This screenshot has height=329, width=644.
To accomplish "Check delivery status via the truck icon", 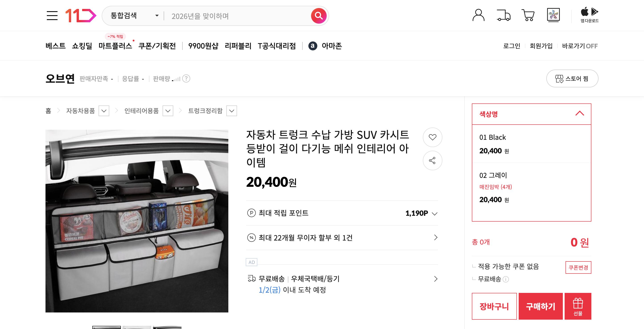I will [504, 15].
